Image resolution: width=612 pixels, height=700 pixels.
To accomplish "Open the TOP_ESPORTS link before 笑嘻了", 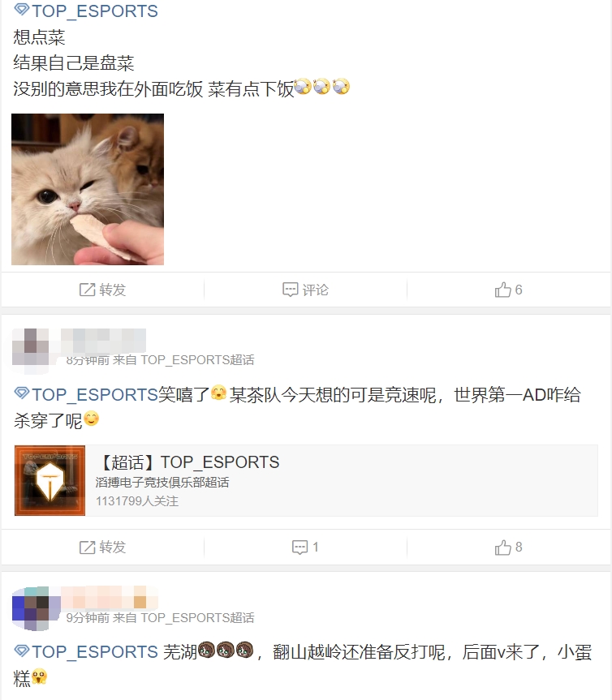I will click(x=95, y=395).
